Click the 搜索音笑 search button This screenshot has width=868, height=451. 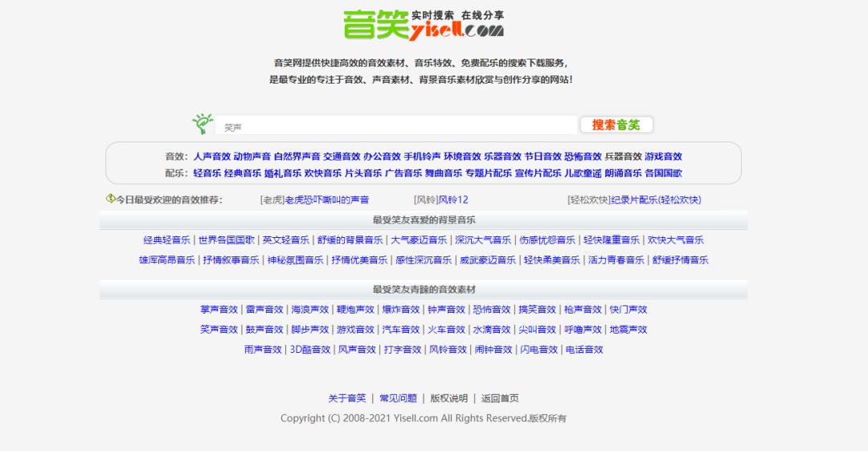click(616, 125)
